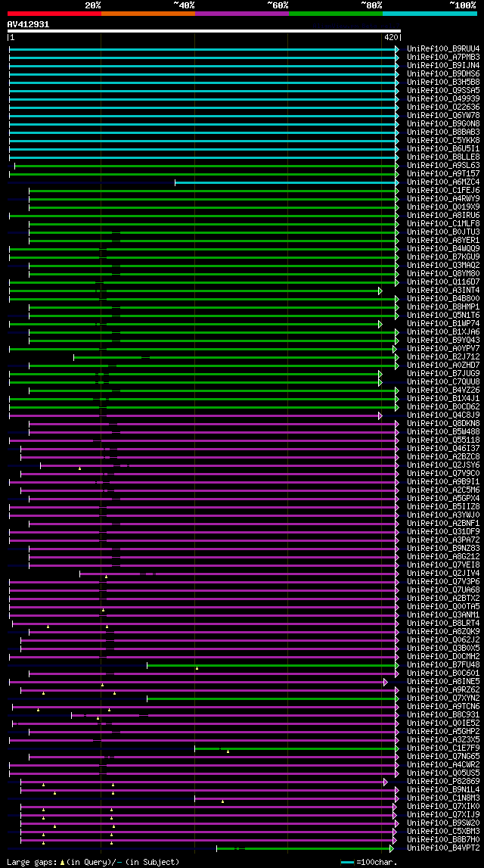
Task: Open hit UniRef100_Q9SSA5
Action: pyautogui.click(x=443, y=90)
